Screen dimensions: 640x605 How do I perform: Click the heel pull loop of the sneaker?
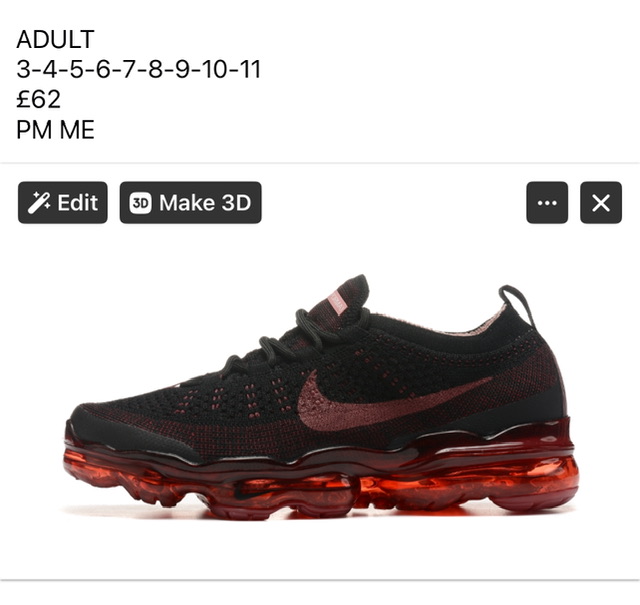pyautogui.click(x=516, y=304)
